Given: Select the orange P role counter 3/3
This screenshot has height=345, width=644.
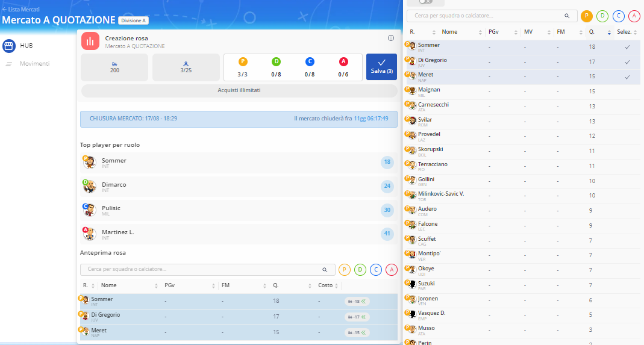Looking at the screenshot, I should [x=243, y=67].
